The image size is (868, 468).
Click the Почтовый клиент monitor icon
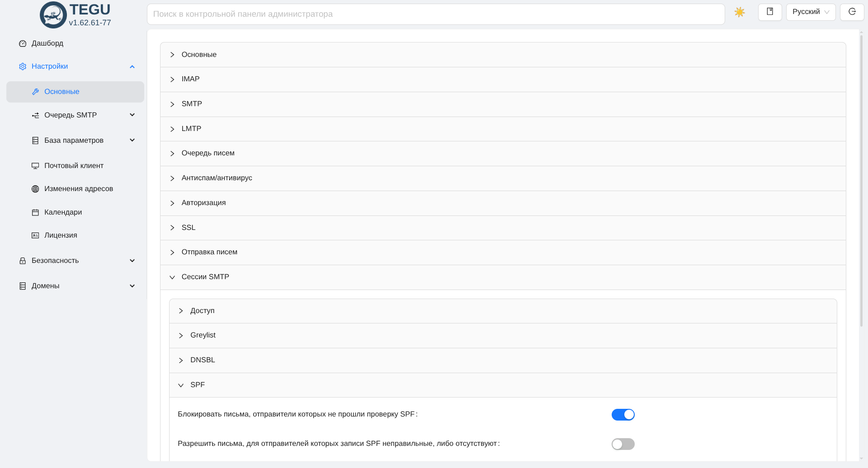pos(35,166)
